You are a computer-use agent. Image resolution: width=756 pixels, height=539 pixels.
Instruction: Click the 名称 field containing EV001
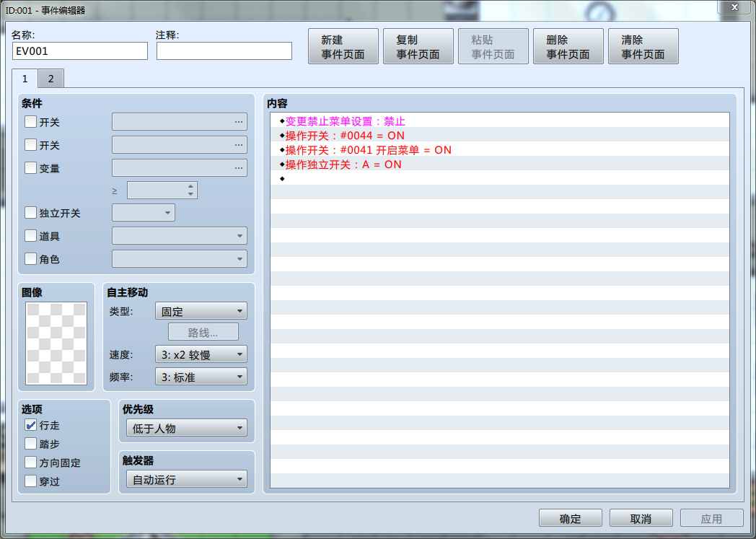pos(80,51)
